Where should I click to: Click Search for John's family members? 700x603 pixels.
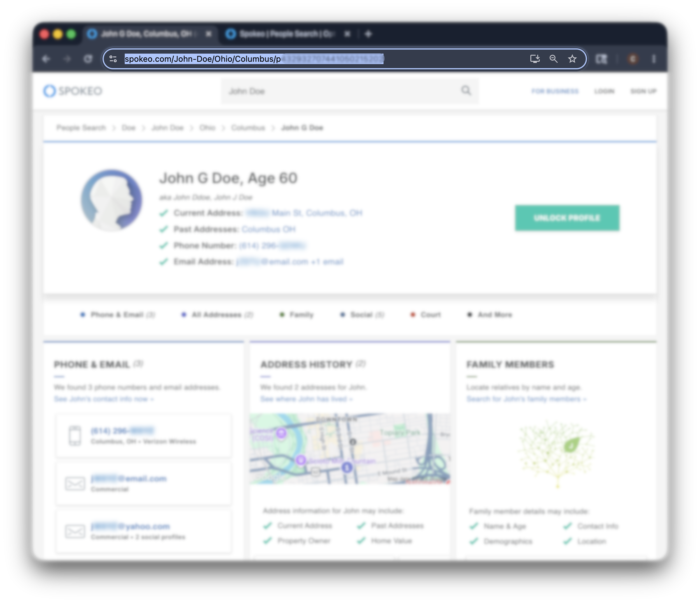(x=526, y=399)
